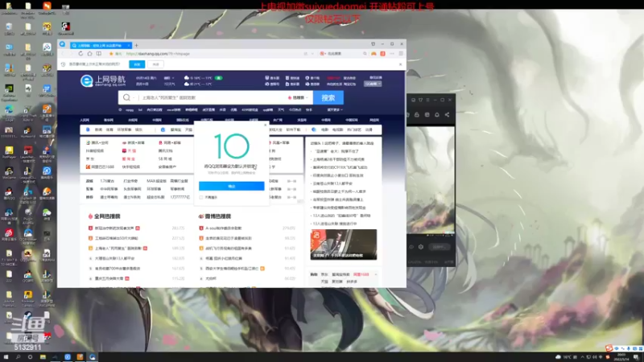Dismiss the notification bar with X
Image resolution: width=644 pixels, height=362 pixels.
click(x=400, y=64)
